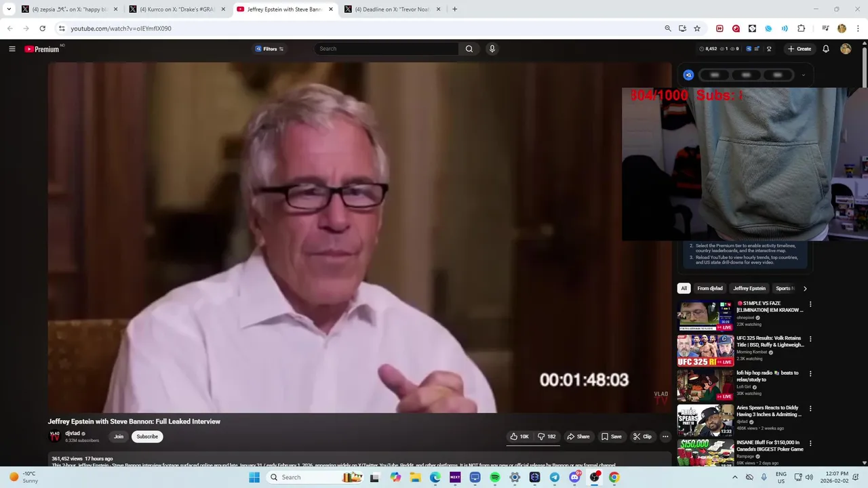Open options menu for S1MPLE VS FAZE video

pos(810,304)
